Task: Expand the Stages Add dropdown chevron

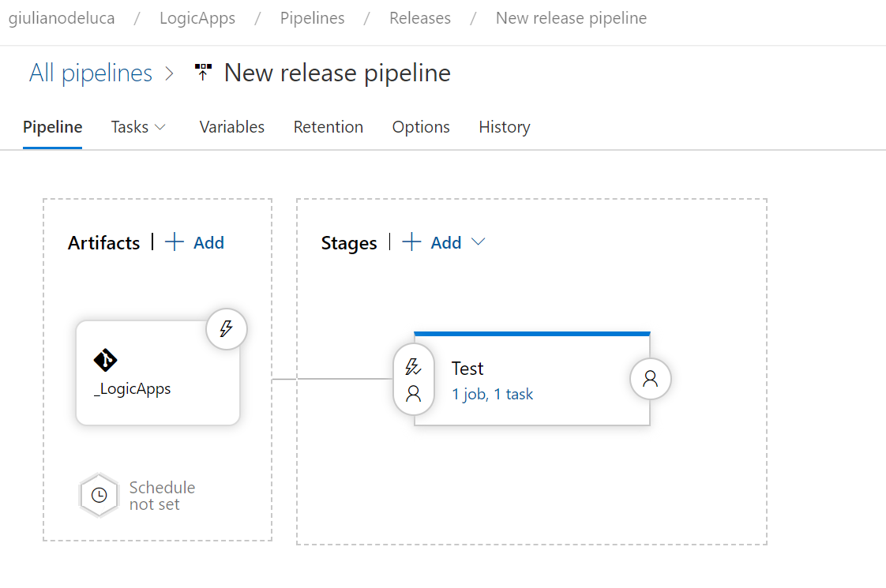Action: [x=478, y=242]
